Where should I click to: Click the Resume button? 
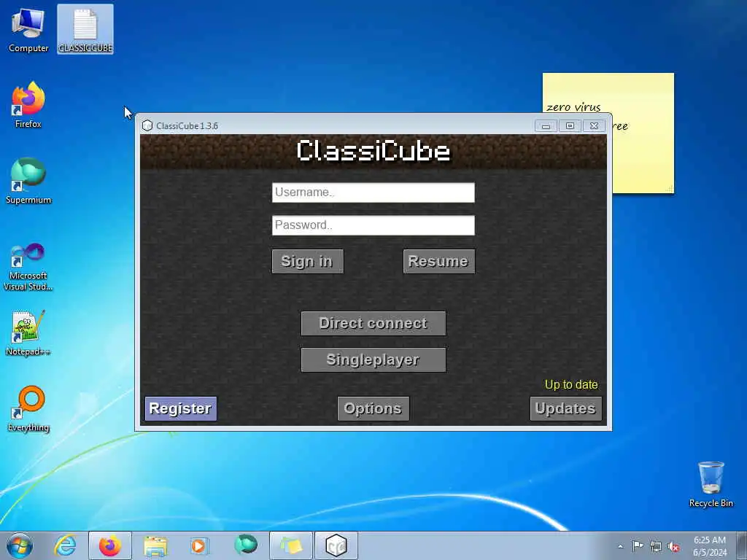438,261
